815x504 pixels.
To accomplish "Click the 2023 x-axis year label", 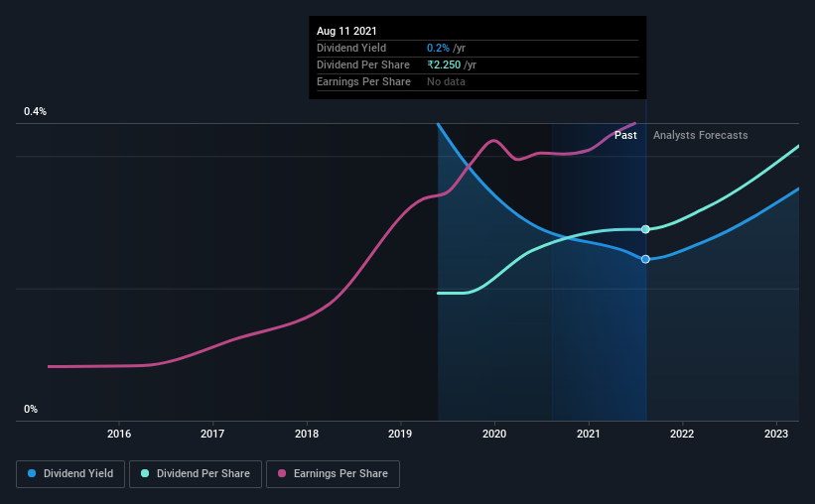I will tap(776, 434).
